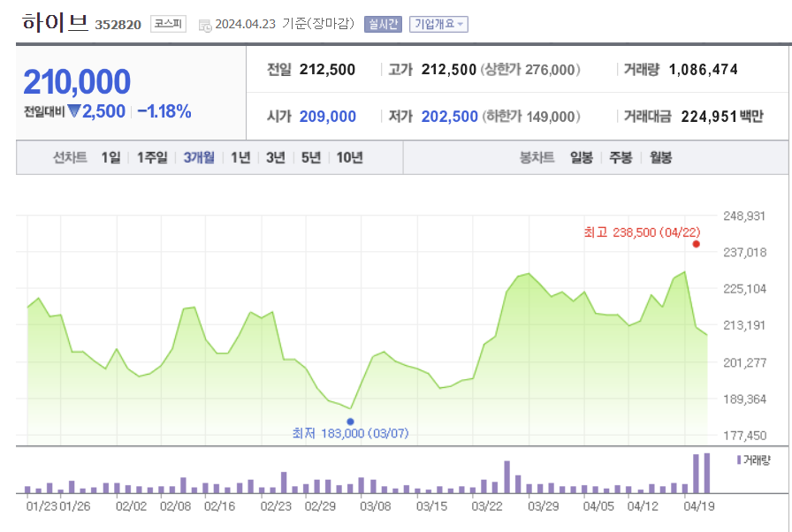792x532 pixels.
Task: Click the 상한가 276,000 text
Action: click(x=530, y=70)
